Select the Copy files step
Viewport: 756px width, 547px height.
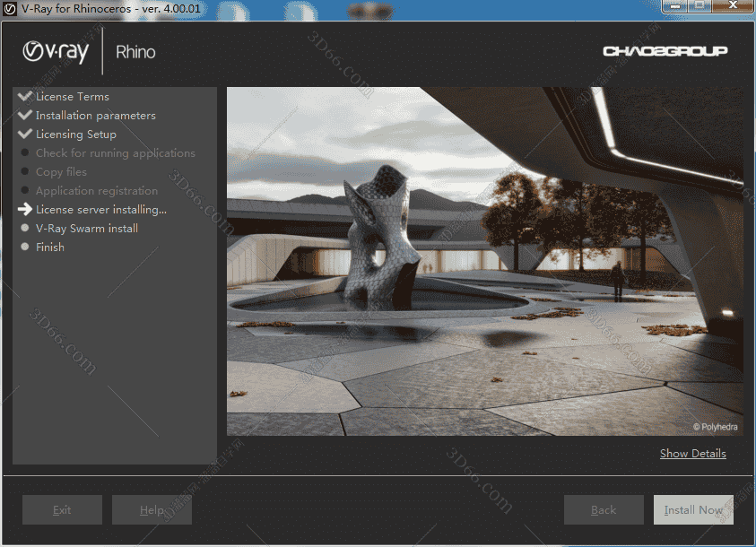click(61, 171)
